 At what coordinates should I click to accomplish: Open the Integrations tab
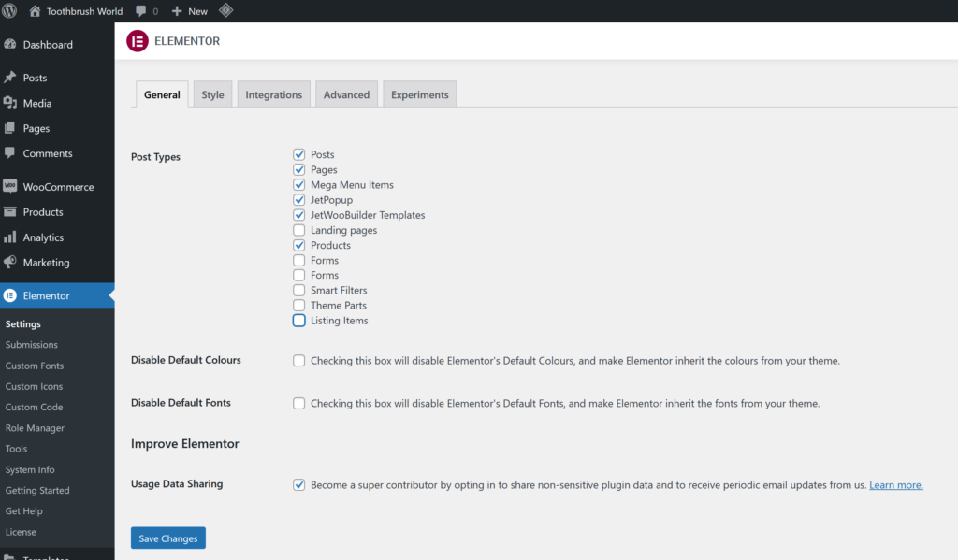coord(274,94)
